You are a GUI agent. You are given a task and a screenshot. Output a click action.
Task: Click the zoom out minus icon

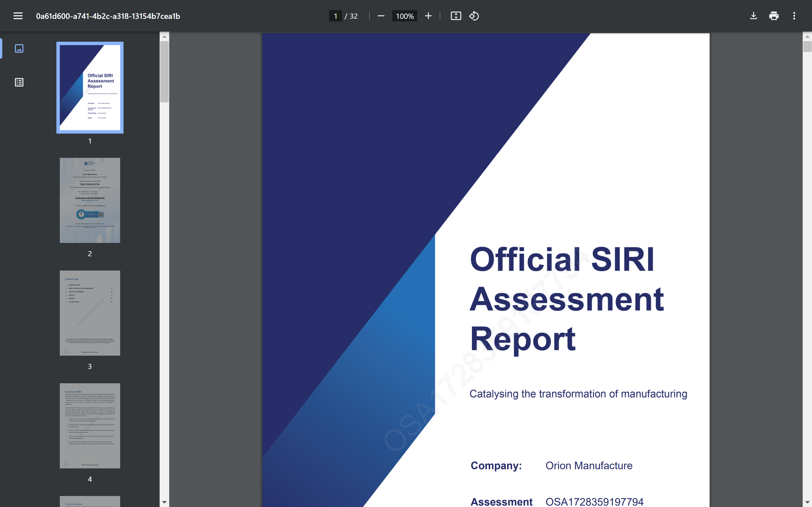[x=380, y=16]
